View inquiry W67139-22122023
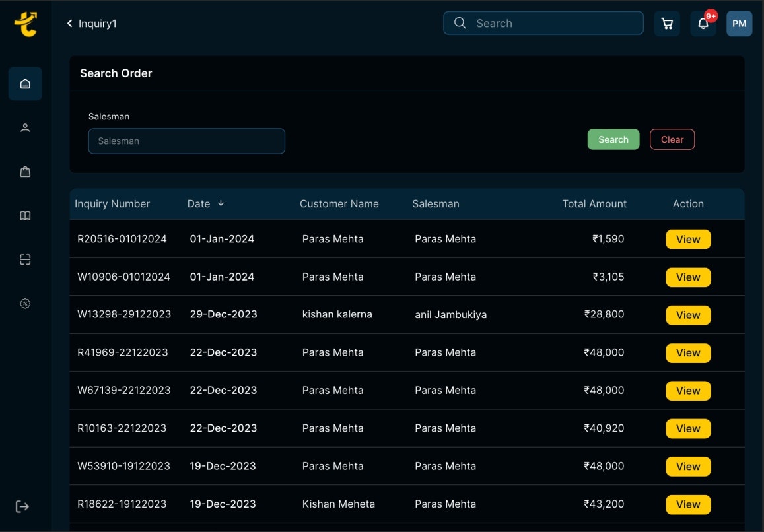 click(x=688, y=391)
